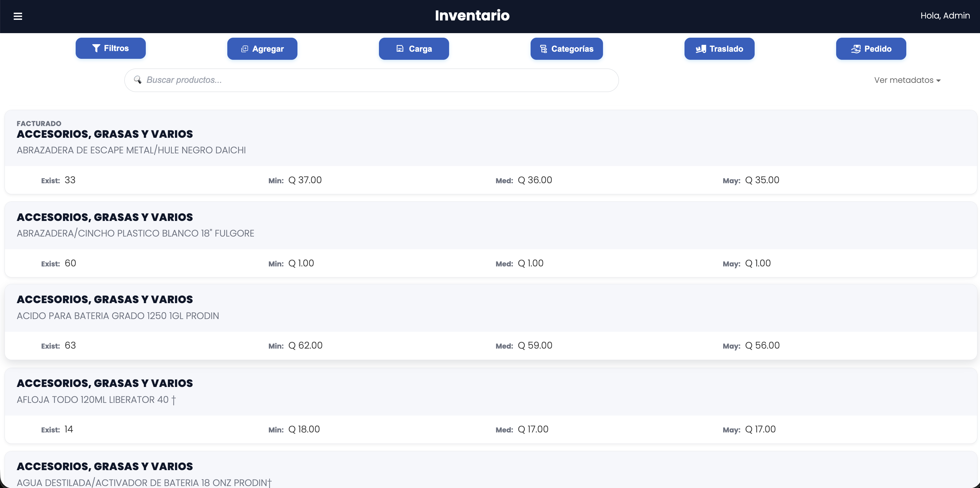The height and width of the screenshot is (488, 980).
Task: Click the plus icon on Agregar
Action: coord(245,49)
